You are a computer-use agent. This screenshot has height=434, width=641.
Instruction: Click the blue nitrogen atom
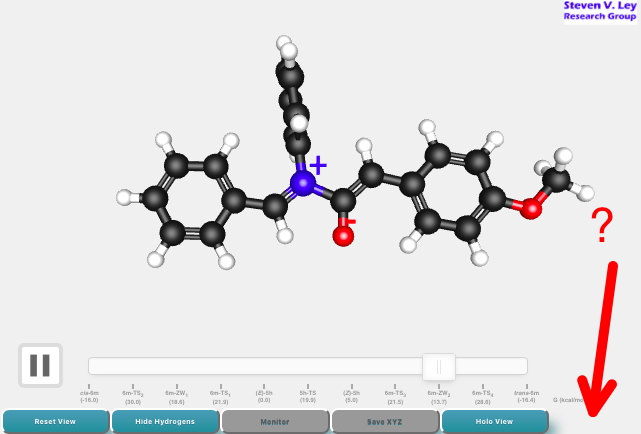point(302,183)
